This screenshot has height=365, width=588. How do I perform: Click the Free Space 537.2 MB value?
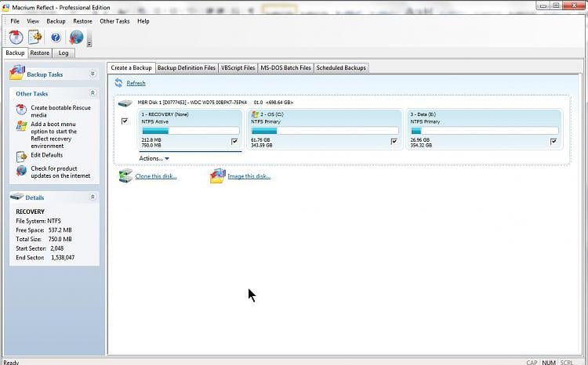(x=60, y=230)
